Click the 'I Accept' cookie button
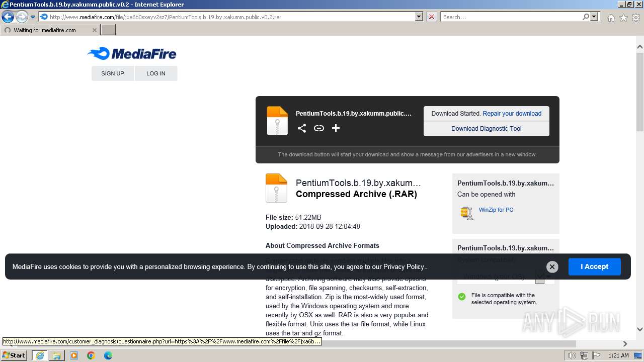Viewport: 644px width, 362px height. 595,266
